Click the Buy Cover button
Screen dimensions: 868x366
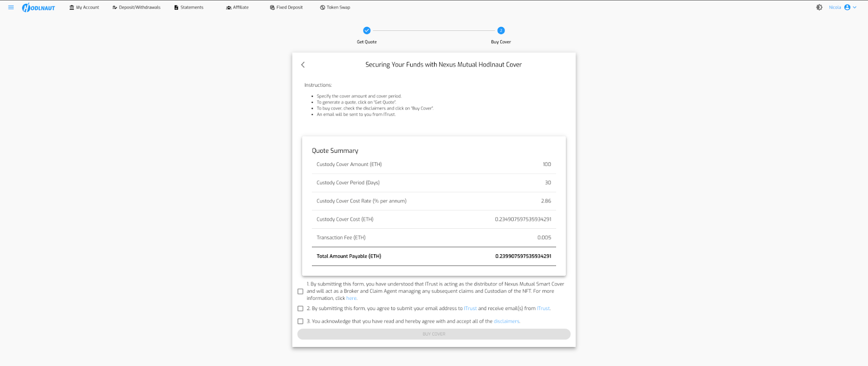point(434,334)
